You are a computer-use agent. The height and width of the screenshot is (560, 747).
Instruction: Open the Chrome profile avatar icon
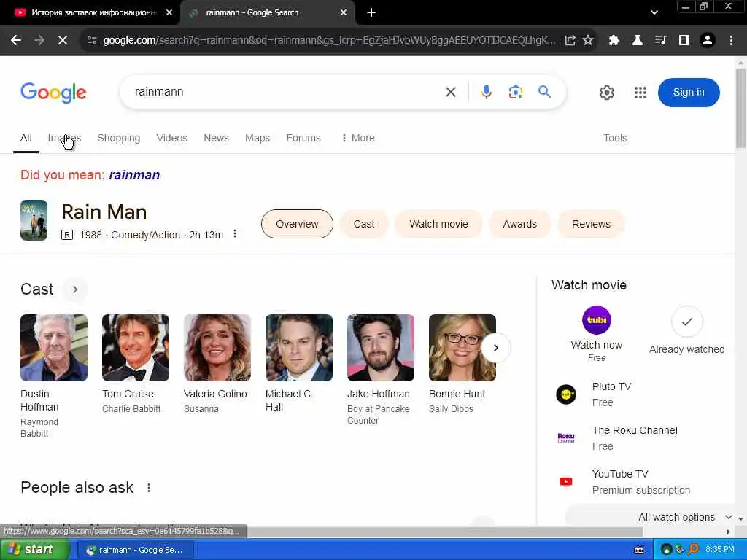[x=708, y=41]
